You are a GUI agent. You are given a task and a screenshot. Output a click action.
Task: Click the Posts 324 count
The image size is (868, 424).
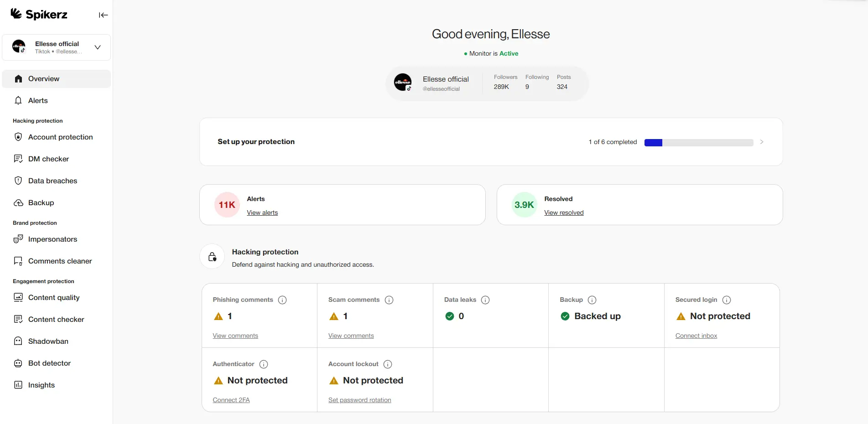(x=562, y=87)
